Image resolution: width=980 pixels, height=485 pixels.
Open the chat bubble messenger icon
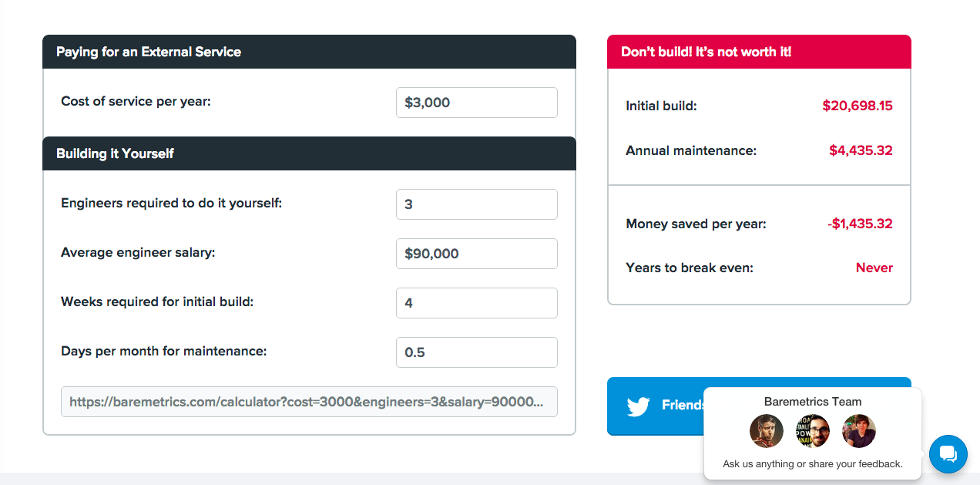point(948,454)
